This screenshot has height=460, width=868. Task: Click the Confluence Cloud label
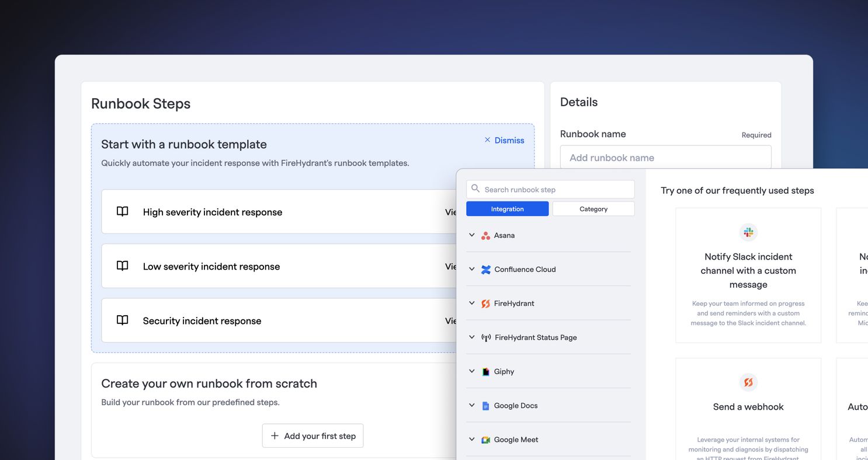(525, 269)
